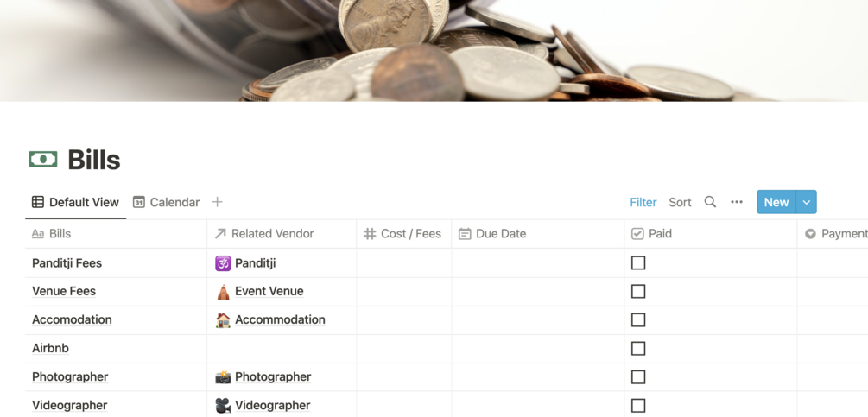Click the Filter link
This screenshot has width=868, height=417.
point(643,202)
